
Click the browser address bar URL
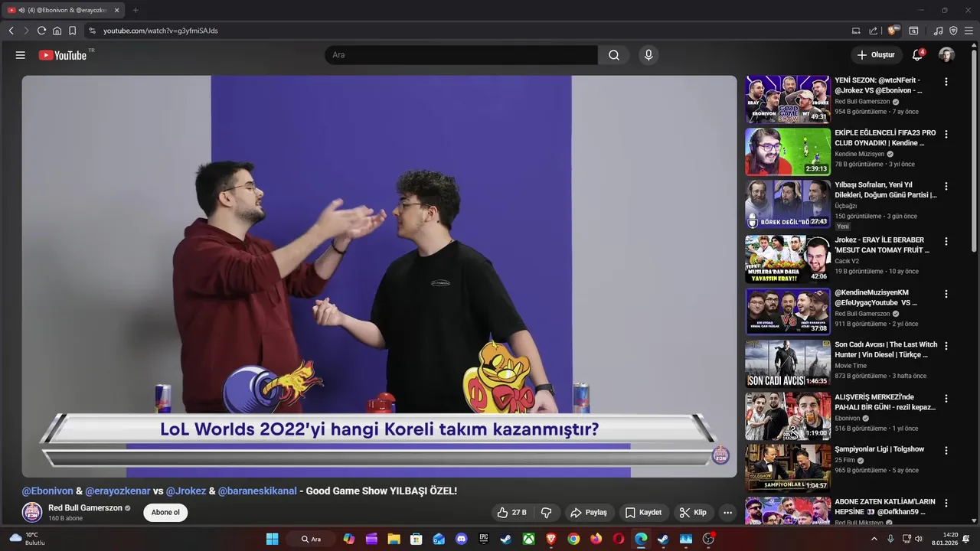[161, 31]
